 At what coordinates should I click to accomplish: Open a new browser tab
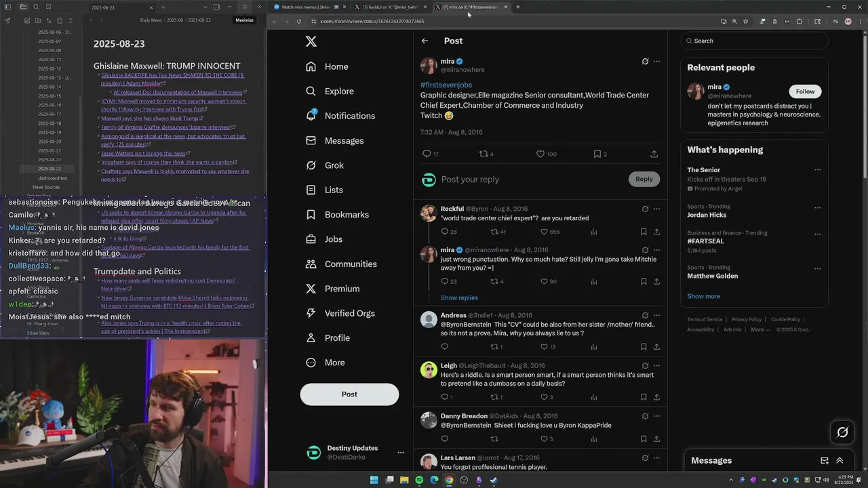click(x=517, y=7)
